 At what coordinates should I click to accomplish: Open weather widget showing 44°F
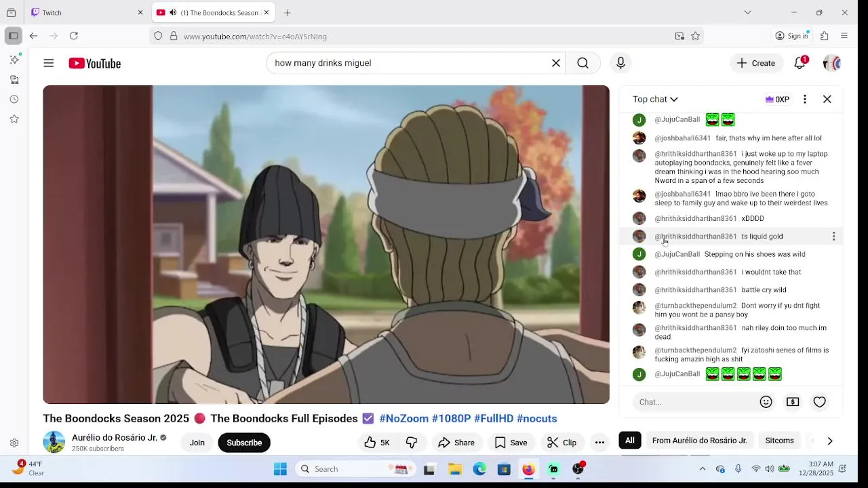point(28,468)
